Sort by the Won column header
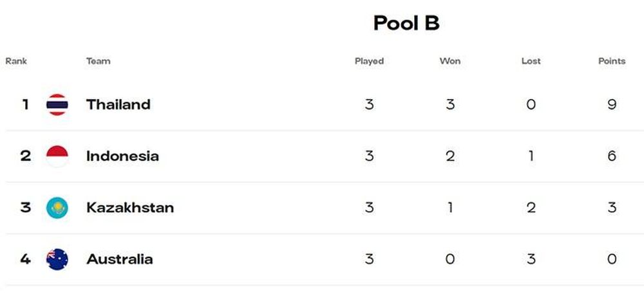The width and height of the screenshot is (644, 294). [x=450, y=61]
